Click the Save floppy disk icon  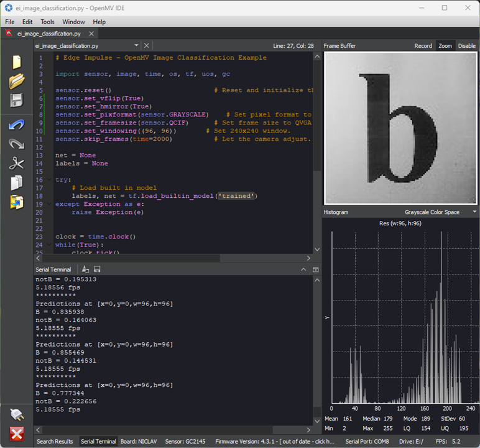tap(17, 101)
